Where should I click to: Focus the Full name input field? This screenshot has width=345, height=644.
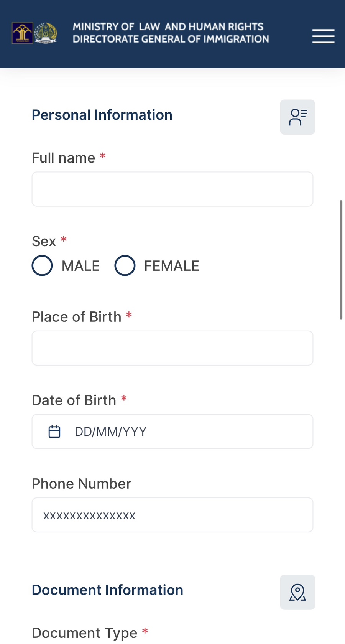pos(172,189)
